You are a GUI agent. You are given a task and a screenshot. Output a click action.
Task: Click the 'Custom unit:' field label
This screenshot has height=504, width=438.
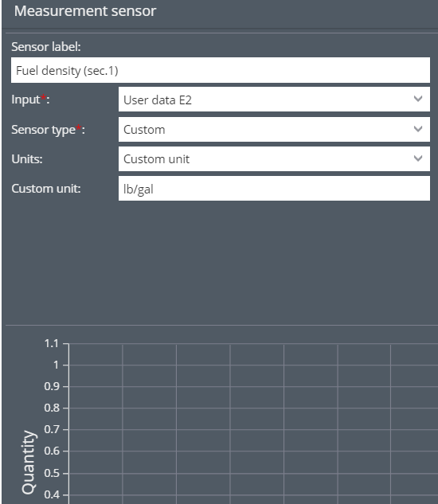[46, 189]
